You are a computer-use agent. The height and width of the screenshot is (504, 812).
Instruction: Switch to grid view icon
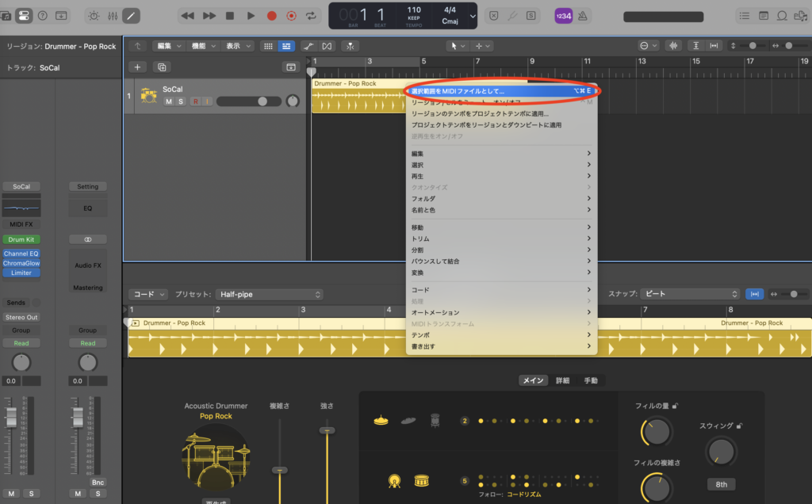pyautogui.click(x=268, y=46)
